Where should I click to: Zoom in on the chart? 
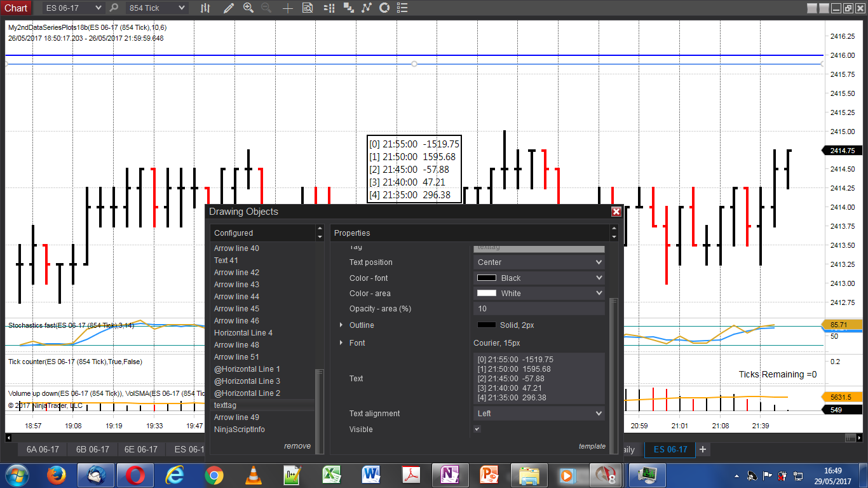tap(248, 8)
